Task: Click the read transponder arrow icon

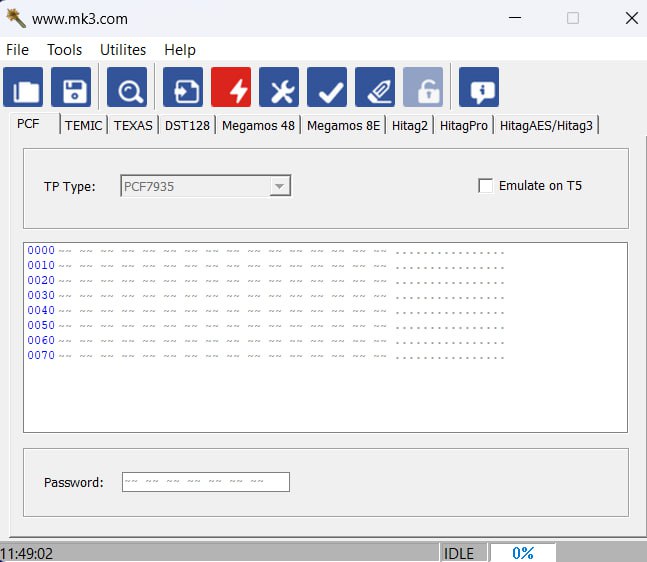Action: coord(183,88)
